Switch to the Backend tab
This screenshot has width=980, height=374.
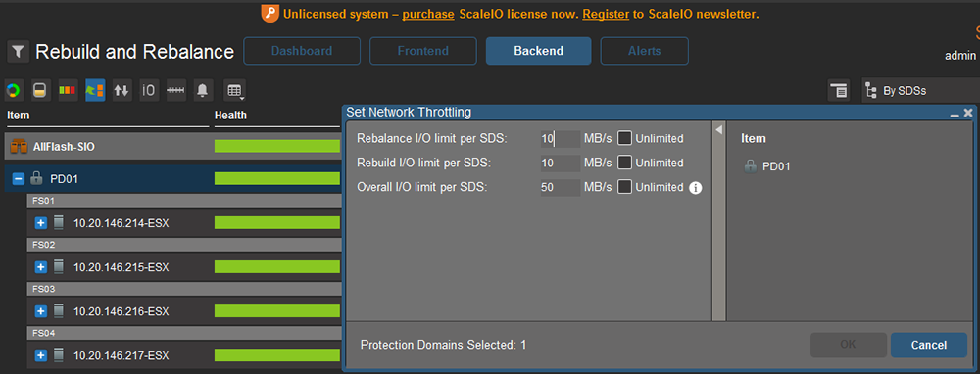pos(539,51)
